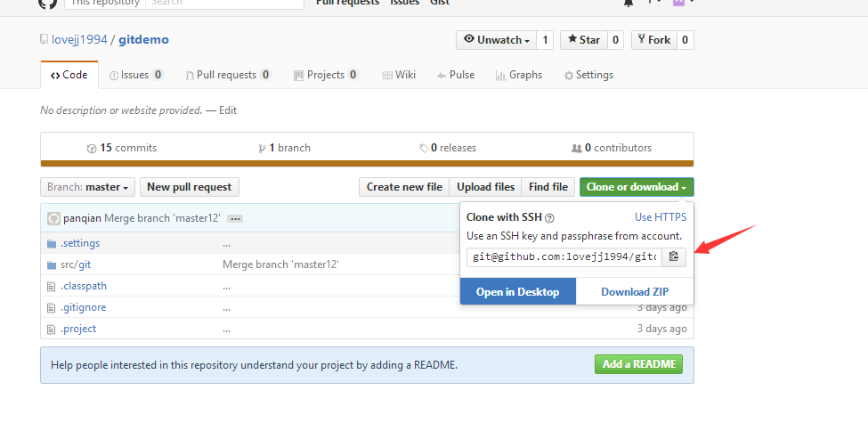Image resolution: width=868 pixels, height=423 pixels.
Task: Switch to Use HTTPS for cloning
Action: [x=661, y=217]
